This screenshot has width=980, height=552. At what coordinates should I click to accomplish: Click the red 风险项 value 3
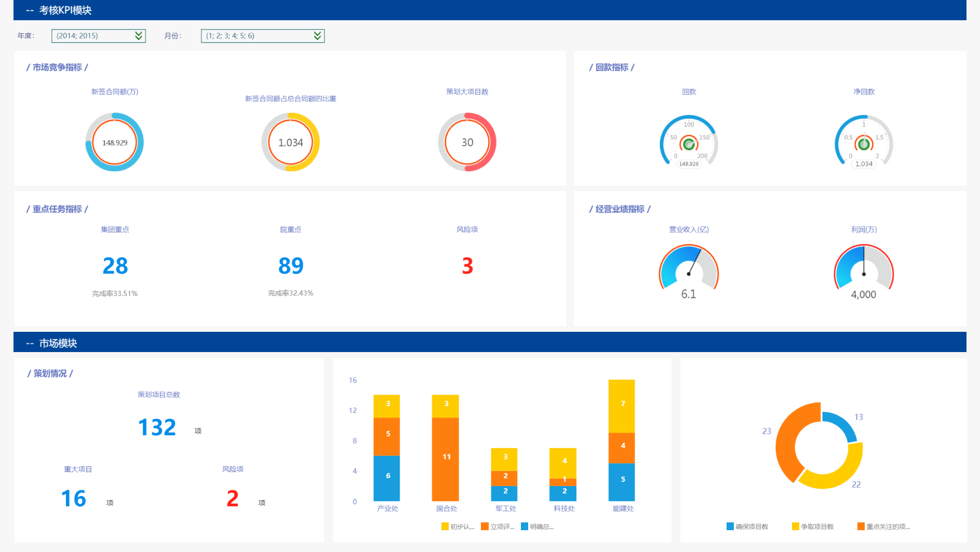[467, 266]
